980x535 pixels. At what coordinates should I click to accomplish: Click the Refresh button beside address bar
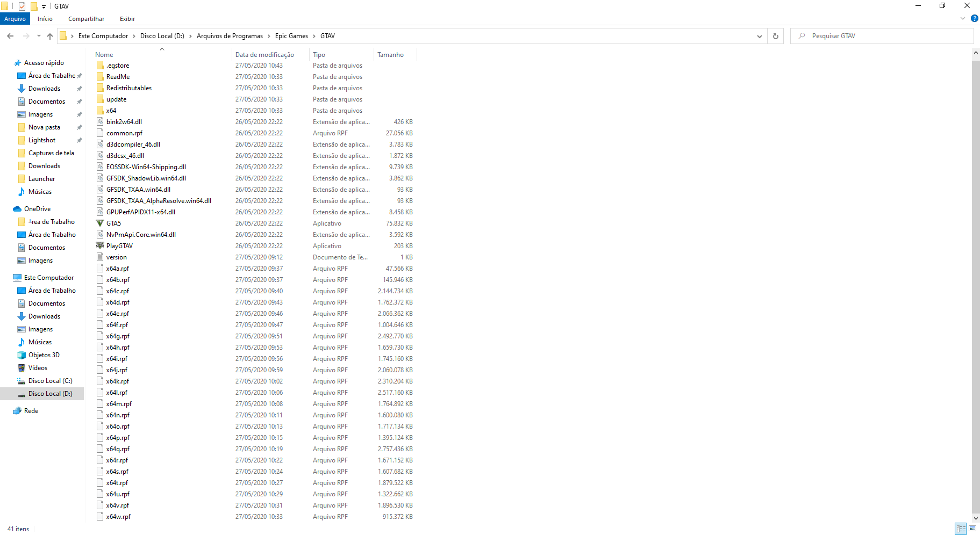click(775, 35)
